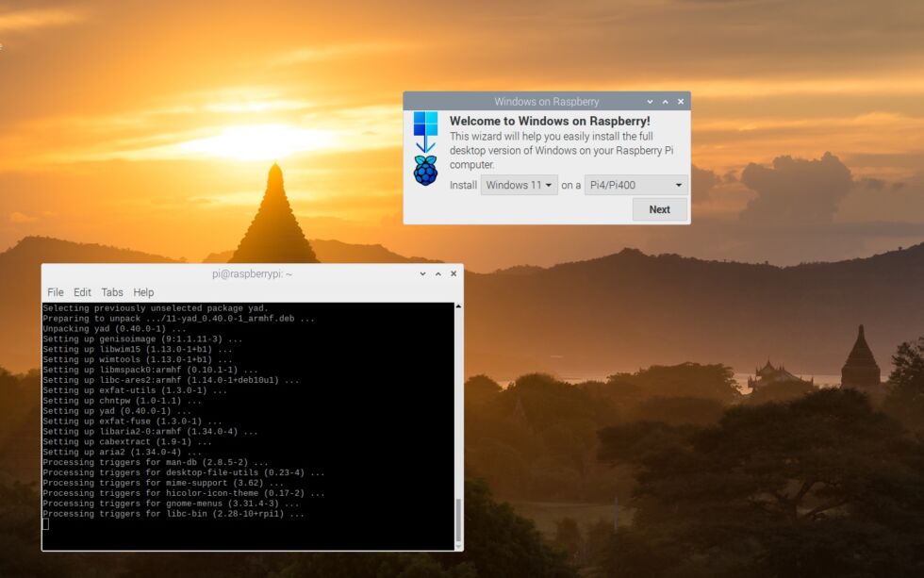The height and width of the screenshot is (578, 924).
Task: Maximize the Windows on Raspberry wizard
Action: [x=666, y=101]
